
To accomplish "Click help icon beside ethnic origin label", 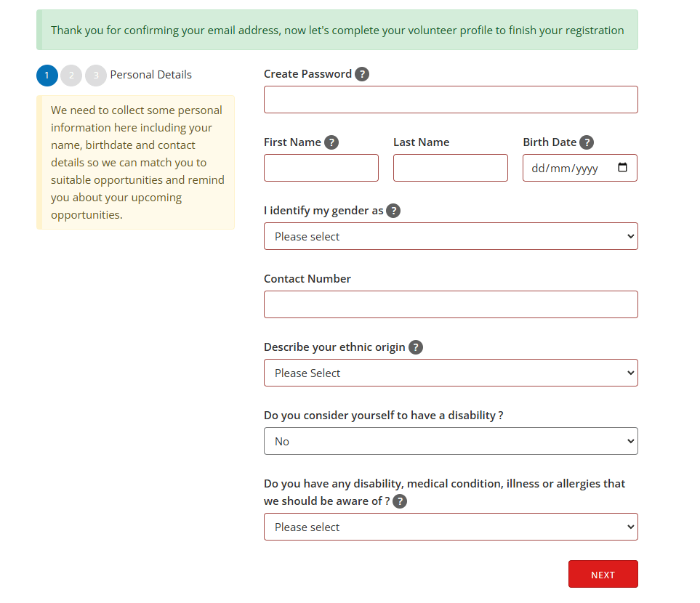I will coord(416,347).
